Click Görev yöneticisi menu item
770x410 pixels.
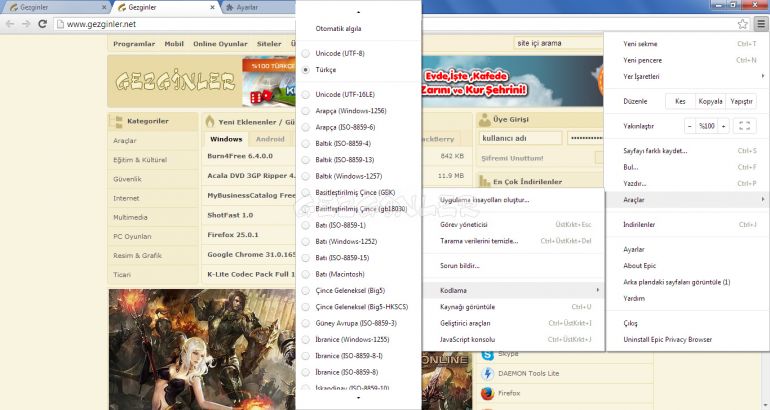(x=514, y=224)
